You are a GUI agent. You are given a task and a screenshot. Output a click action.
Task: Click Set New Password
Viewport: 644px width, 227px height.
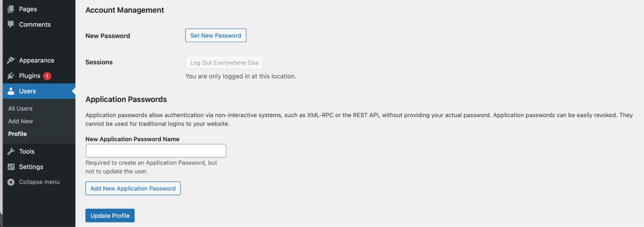[x=216, y=35]
